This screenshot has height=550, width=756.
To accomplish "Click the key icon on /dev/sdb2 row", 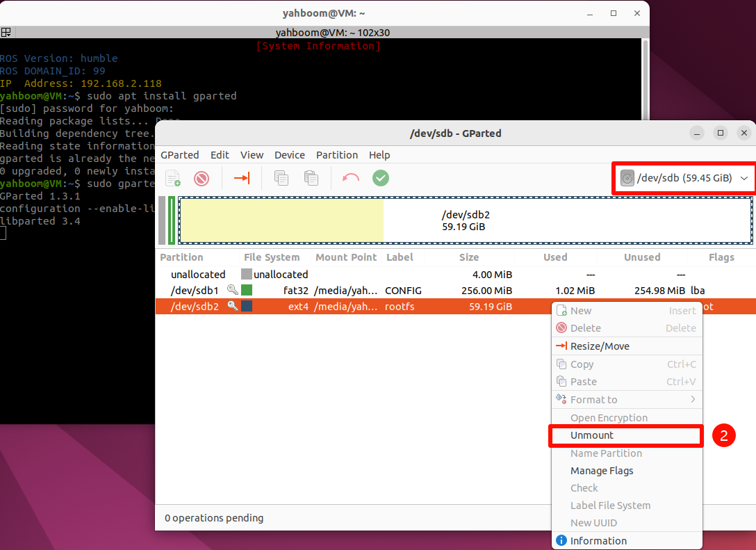I will point(232,305).
